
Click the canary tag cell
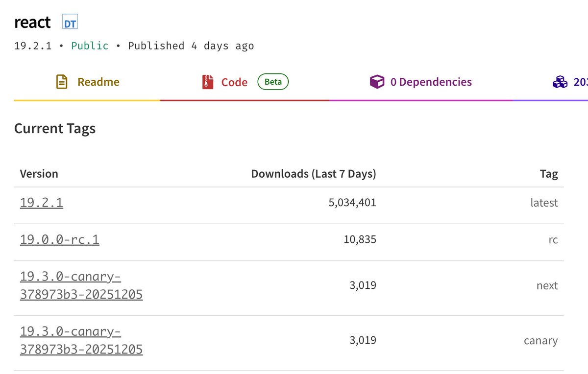[x=541, y=341]
